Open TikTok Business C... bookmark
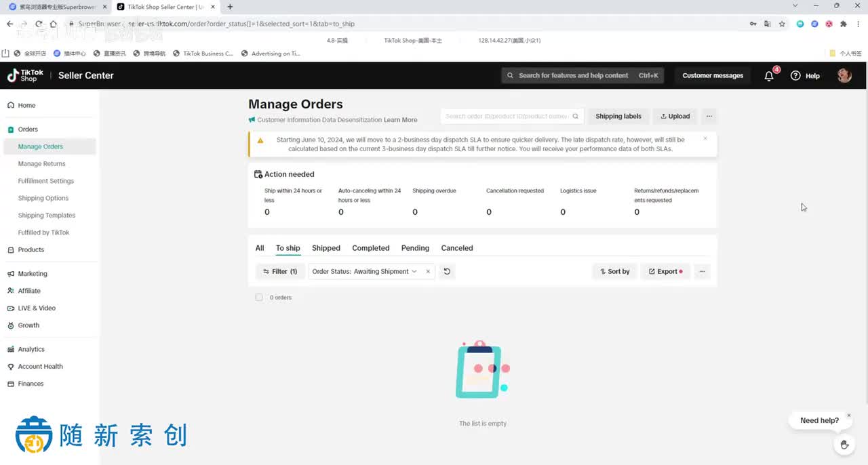 [203, 54]
